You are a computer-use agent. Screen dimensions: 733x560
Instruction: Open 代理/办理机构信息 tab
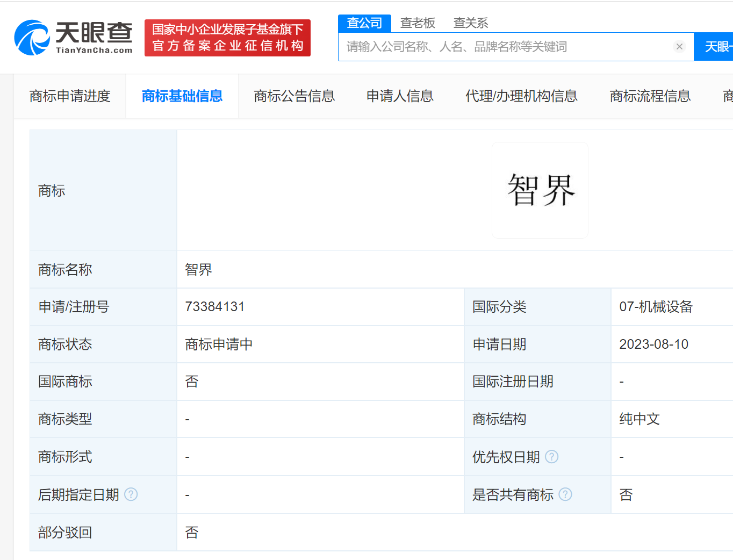pyautogui.click(x=521, y=96)
